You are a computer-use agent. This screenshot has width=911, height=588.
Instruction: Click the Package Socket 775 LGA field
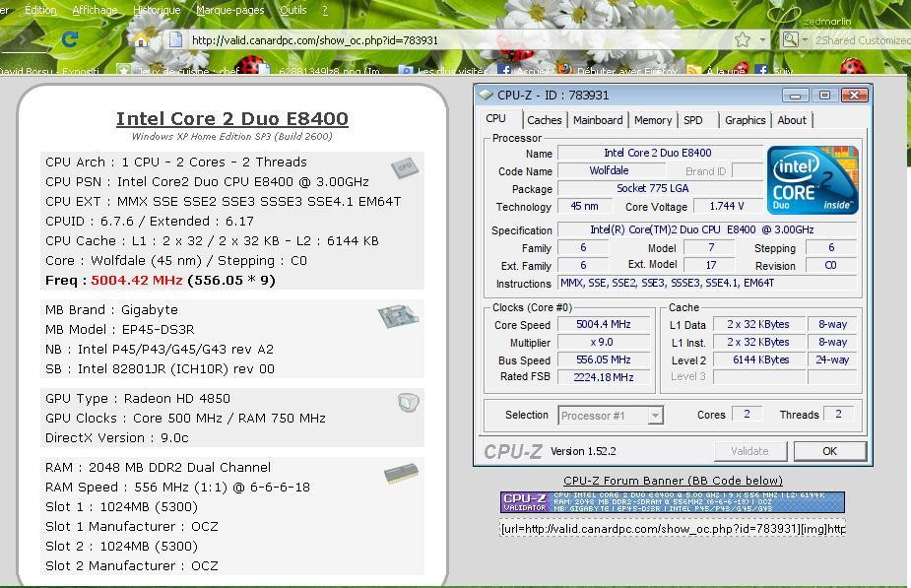660,188
